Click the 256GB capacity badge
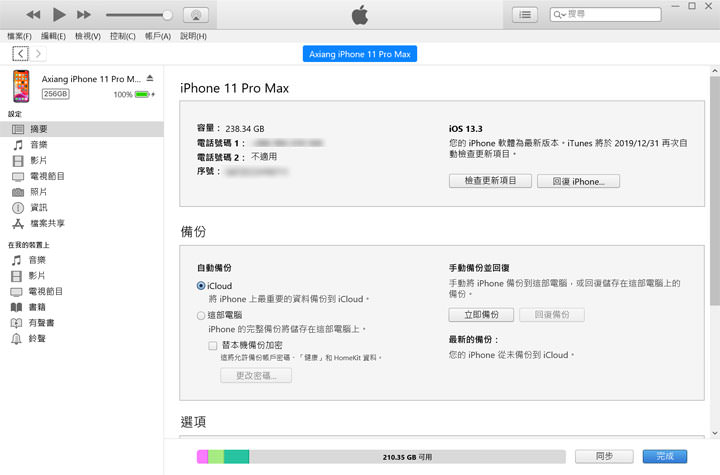This screenshot has height=475, width=720. point(56,94)
